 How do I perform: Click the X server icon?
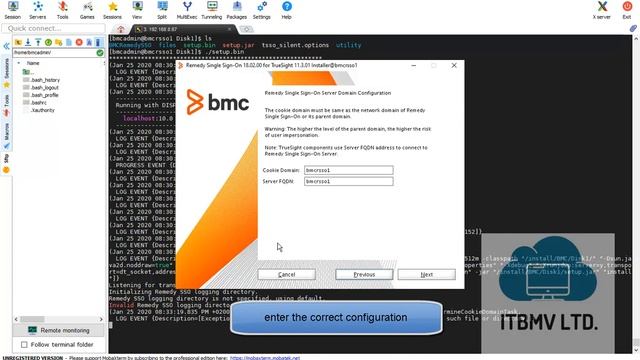602,10
